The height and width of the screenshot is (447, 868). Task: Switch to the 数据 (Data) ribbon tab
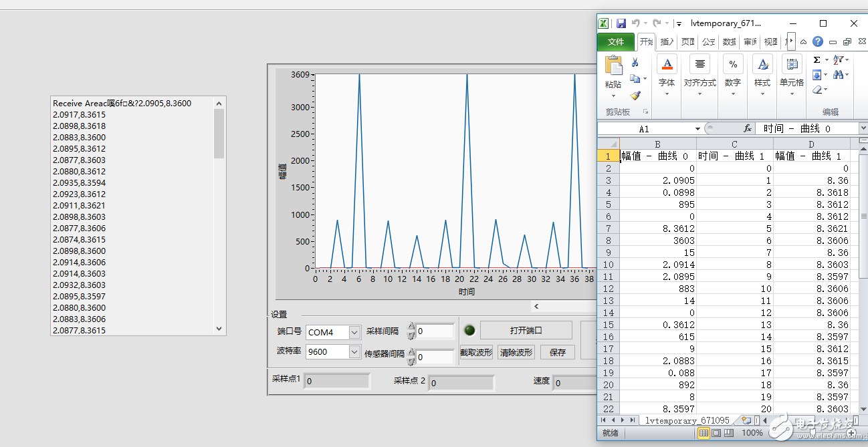click(x=729, y=41)
